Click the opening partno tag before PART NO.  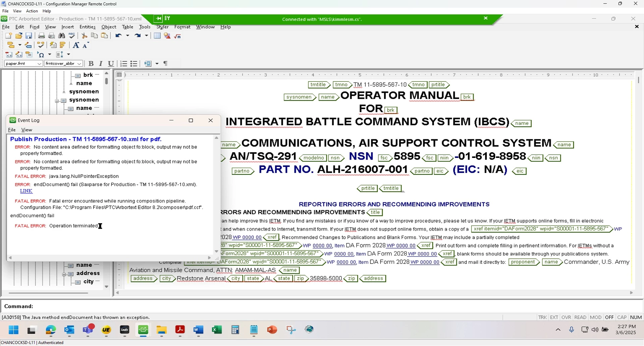(x=243, y=171)
